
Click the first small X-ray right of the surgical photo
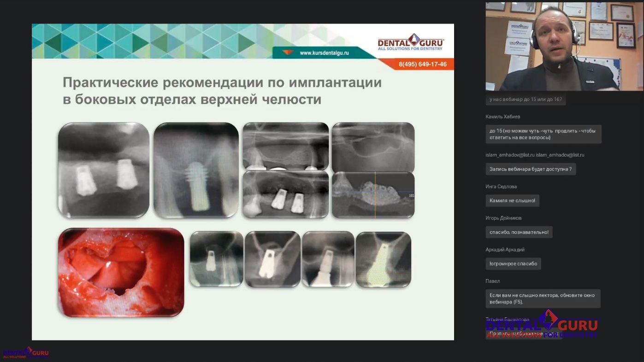tap(216, 259)
